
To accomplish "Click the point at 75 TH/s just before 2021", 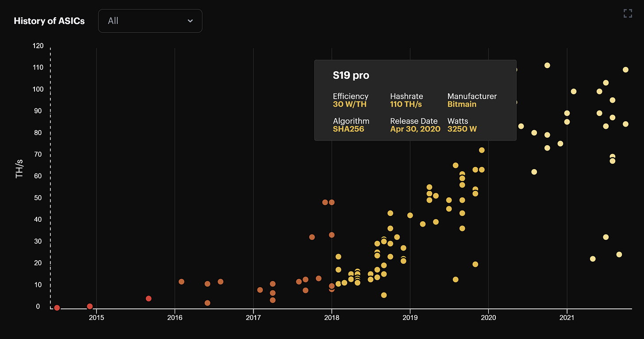I will (x=560, y=143).
